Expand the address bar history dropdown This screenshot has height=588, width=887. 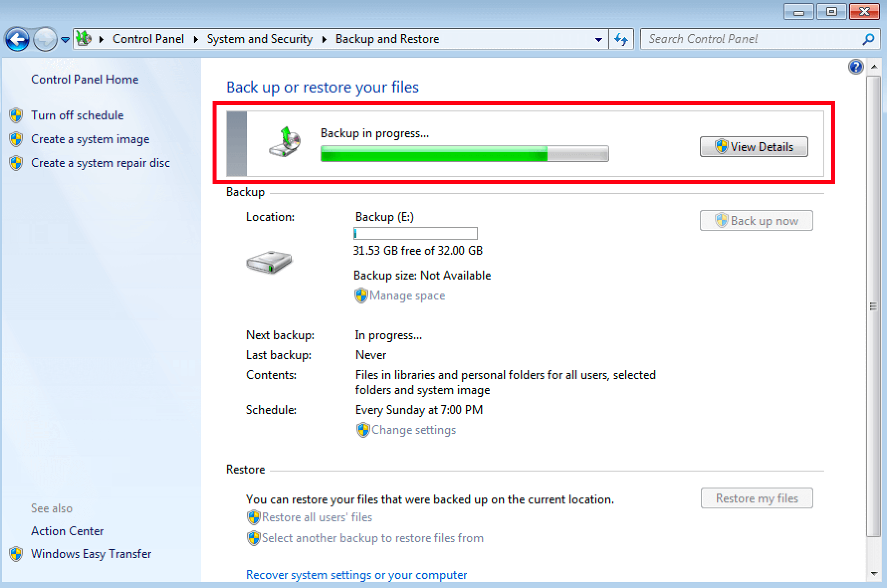click(598, 39)
